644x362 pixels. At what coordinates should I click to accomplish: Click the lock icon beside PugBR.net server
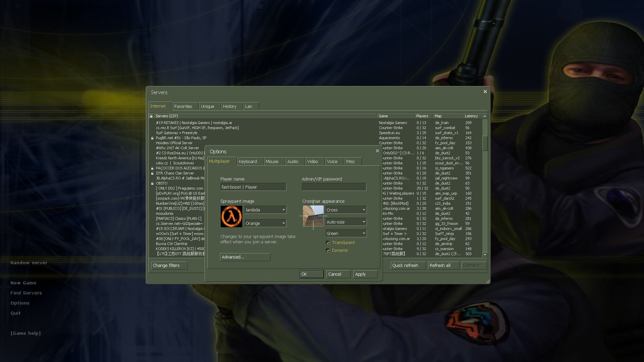[153, 138]
